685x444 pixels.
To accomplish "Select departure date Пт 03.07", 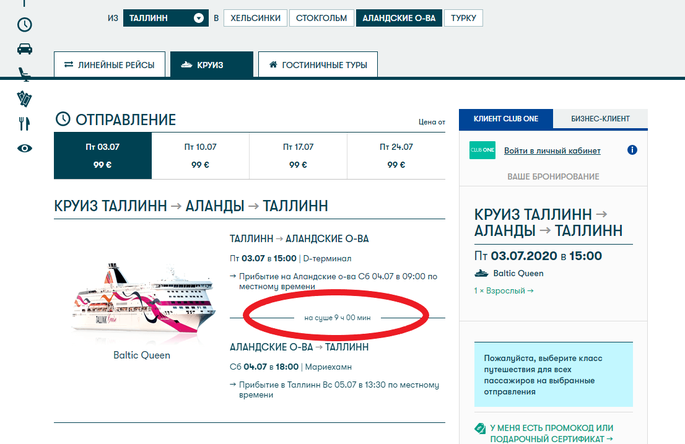I will 103,156.
